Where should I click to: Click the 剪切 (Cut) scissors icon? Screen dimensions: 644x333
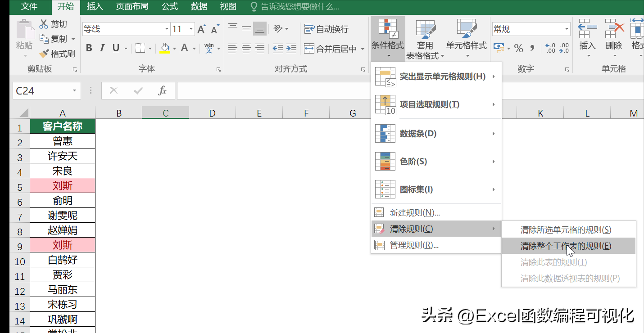click(45, 23)
